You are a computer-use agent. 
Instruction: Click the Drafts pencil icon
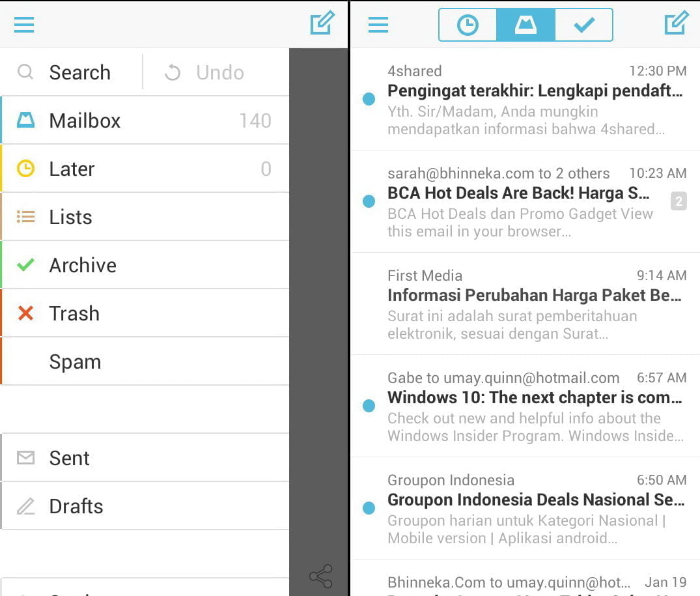click(x=25, y=506)
